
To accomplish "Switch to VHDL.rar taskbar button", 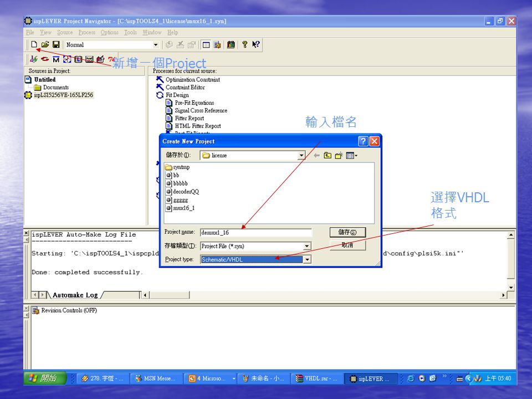I will pyautogui.click(x=316, y=378).
